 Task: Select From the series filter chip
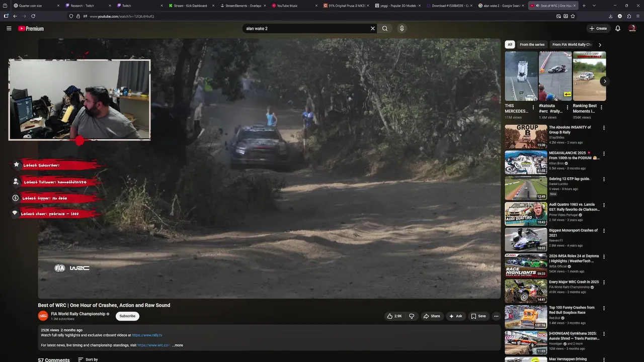tap(532, 45)
